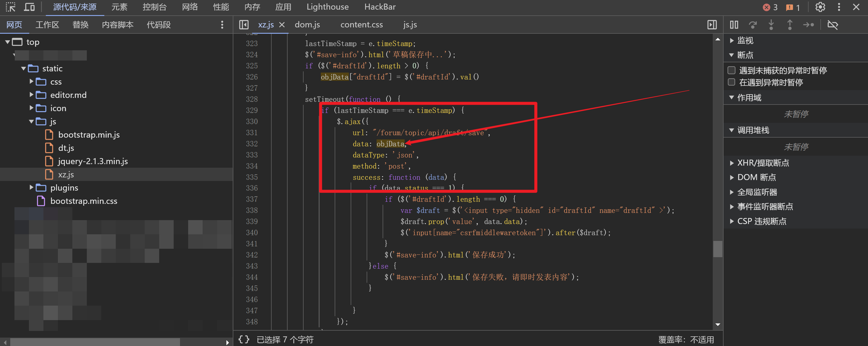The width and height of the screenshot is (868, 346).
Task: Open DevTools settings gear
Action: pyautogui.click(x=820, y=7)
